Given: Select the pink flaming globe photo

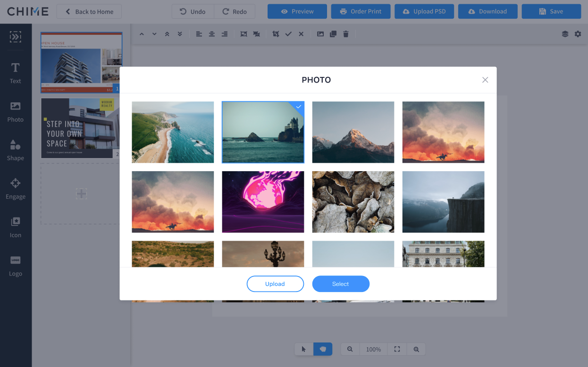Looking at the screenshot, I should (x=263, y=202).
